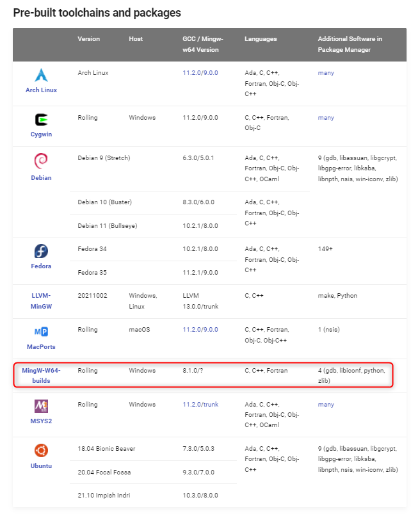Open the LLVM-MinGW link
The height and width of the screenshot is (518, 420).
coord(42,301)
